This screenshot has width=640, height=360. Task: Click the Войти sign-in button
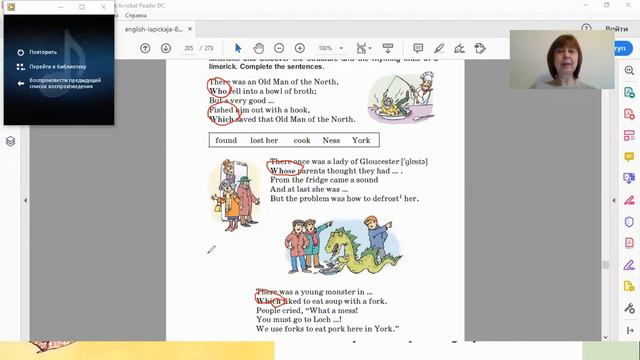pos(616,29)
